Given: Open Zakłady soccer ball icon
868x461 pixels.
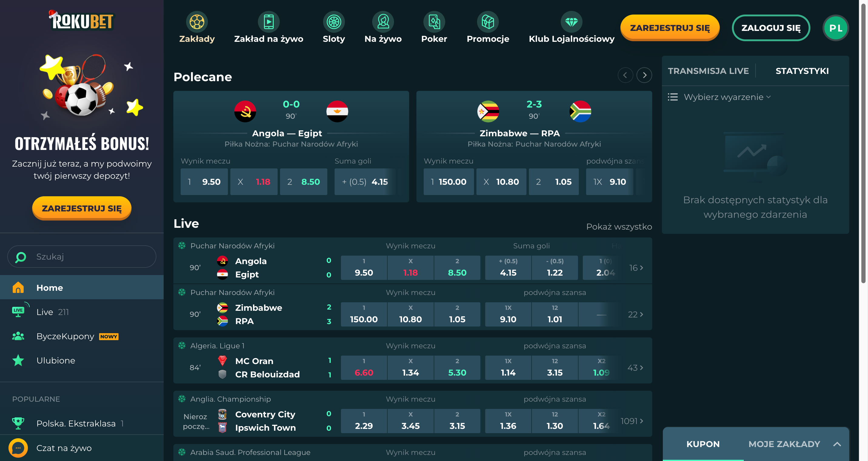Looking at the screenshot, I should coord(197,22).
